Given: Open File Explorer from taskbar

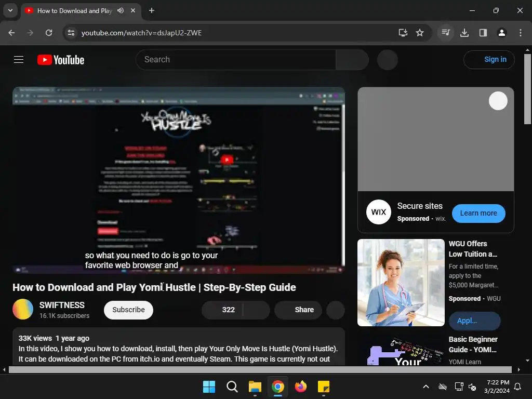Looking at the screenshot, I should [x=255, y=387].
